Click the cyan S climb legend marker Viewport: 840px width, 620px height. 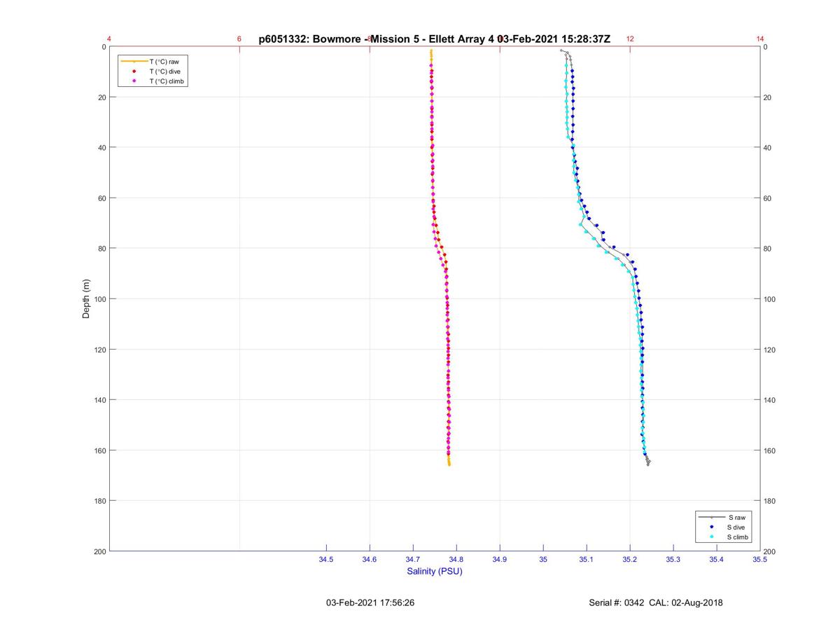pyautogui.click(x=712, y=537)
